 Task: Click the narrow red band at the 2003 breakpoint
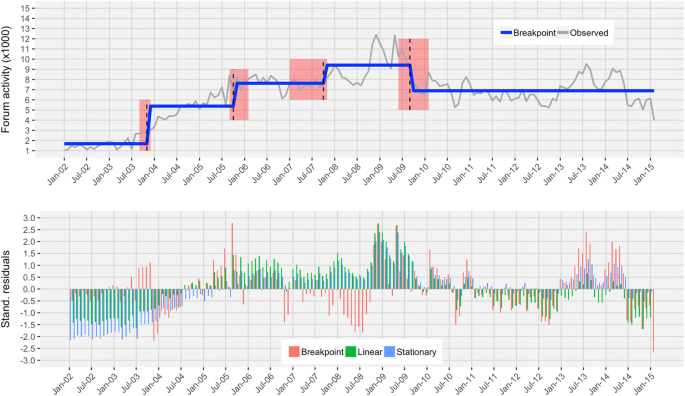click(x=145, y=125)
